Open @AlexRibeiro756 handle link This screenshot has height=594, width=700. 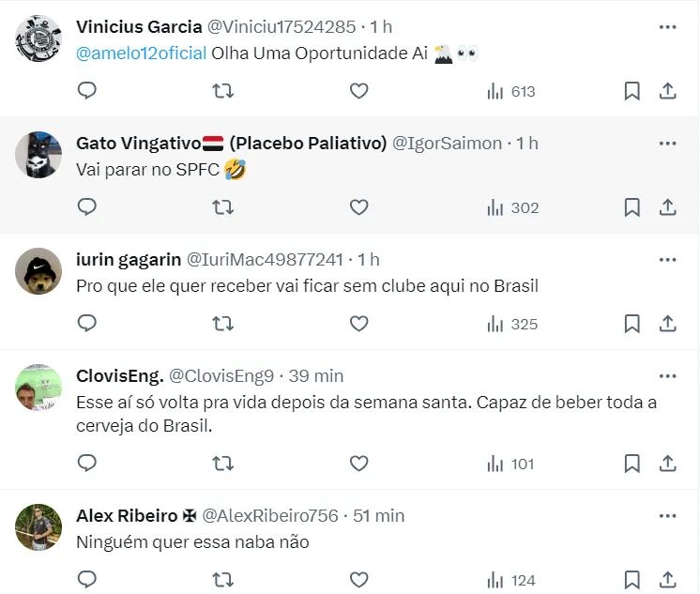pyautogui.click(x=270, y=515)
